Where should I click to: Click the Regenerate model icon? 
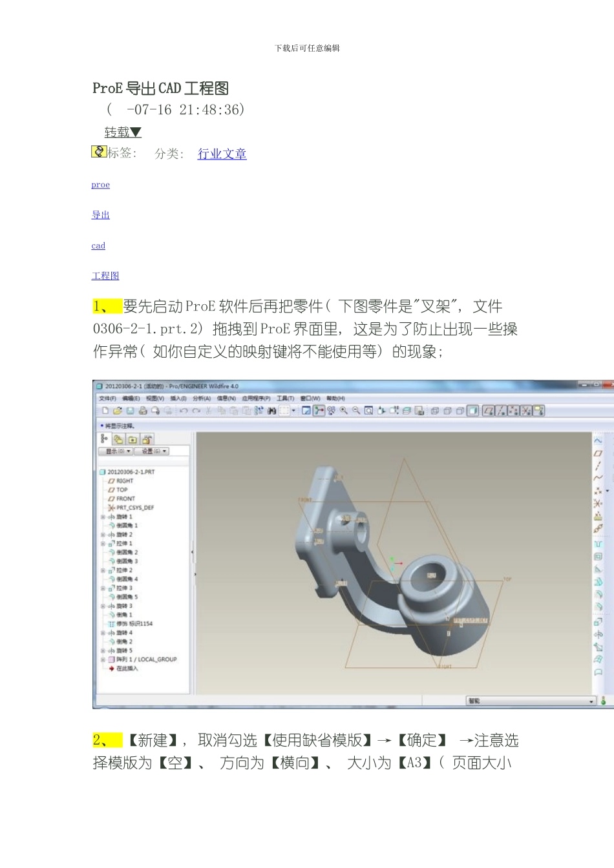tap(259, 410)
